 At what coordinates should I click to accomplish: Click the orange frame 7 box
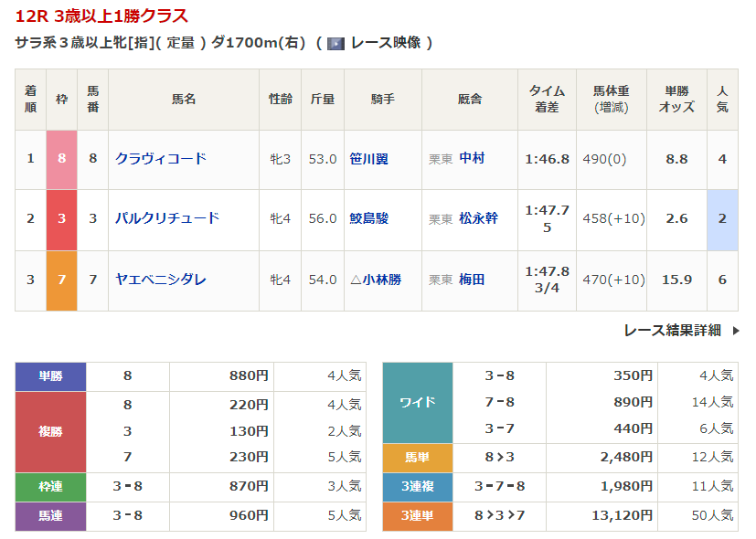coord(61,280)
